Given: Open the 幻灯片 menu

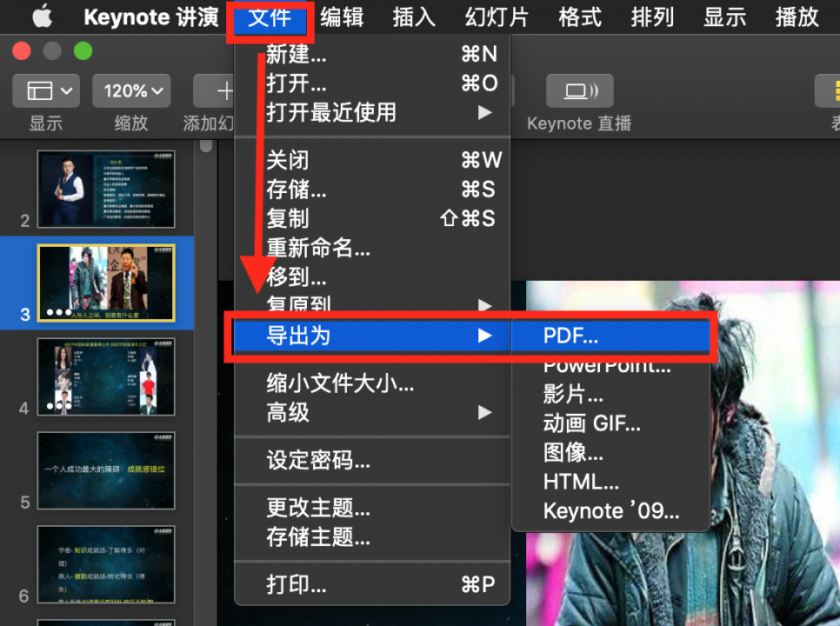Looking at the screenshot, I should tap(497, 17).
